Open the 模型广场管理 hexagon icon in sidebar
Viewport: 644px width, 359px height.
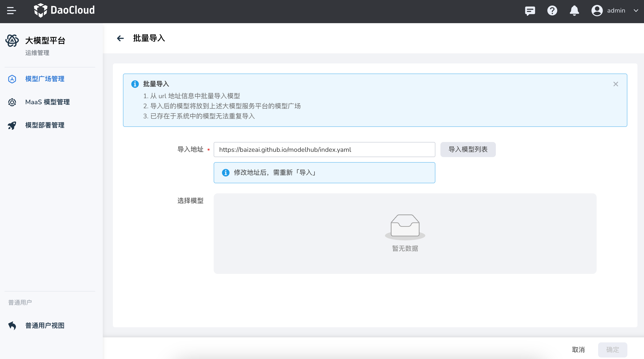pyautogui.click(x=12, y=79)
